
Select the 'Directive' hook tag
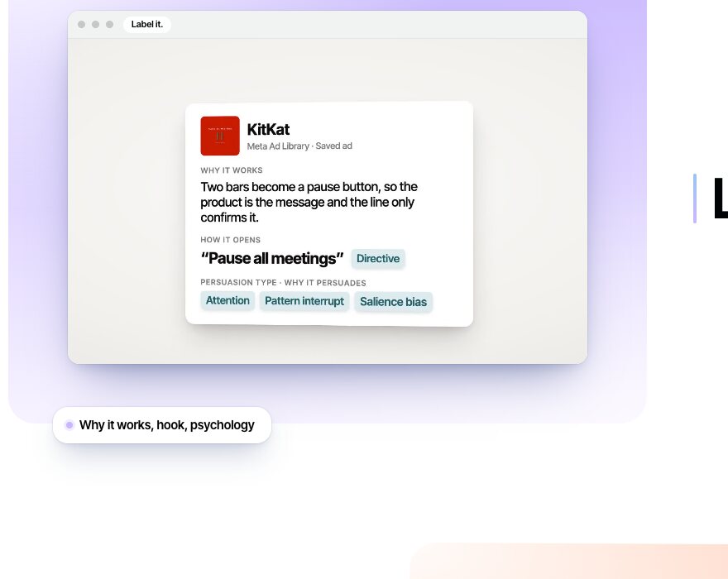(378, 259)
